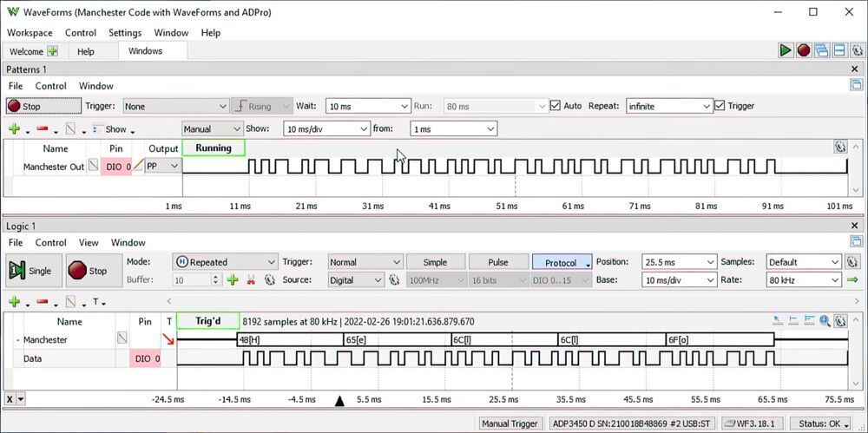Image resolution: width=868 pixels, height=433 pixels.
Task: Click the green plus beside Buffer field
Action: (x=233, y=280)
